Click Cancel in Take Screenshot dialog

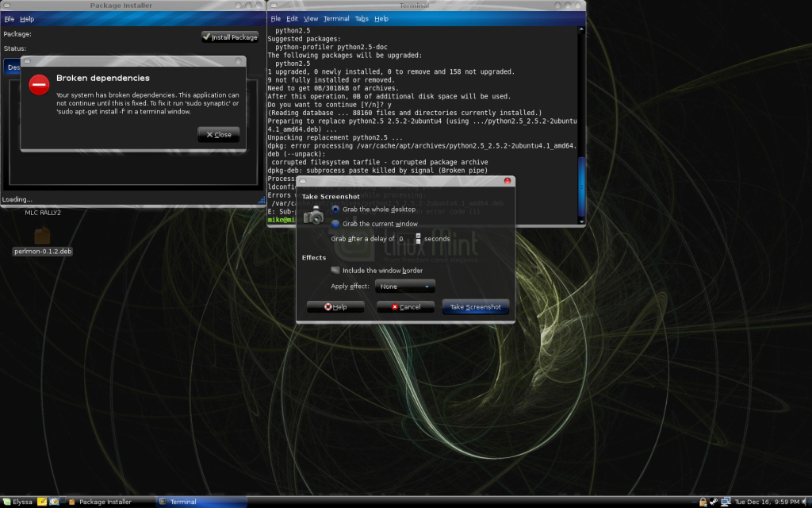tap(405, 307)
